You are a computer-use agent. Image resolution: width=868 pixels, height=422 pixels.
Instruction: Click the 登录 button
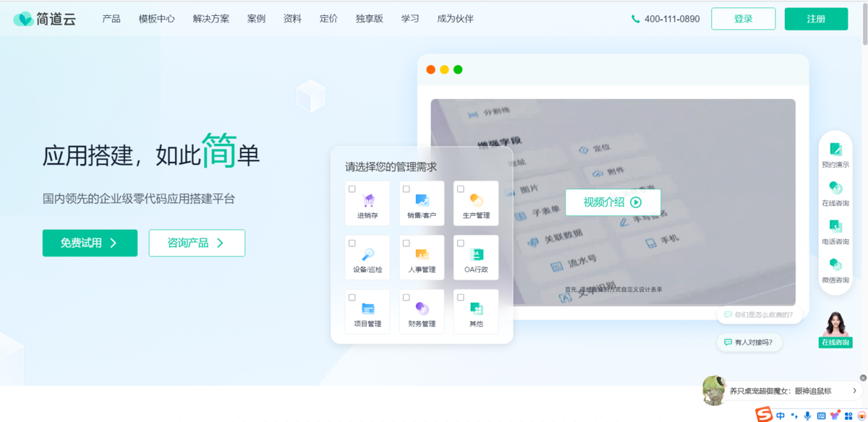coord(744,19)
